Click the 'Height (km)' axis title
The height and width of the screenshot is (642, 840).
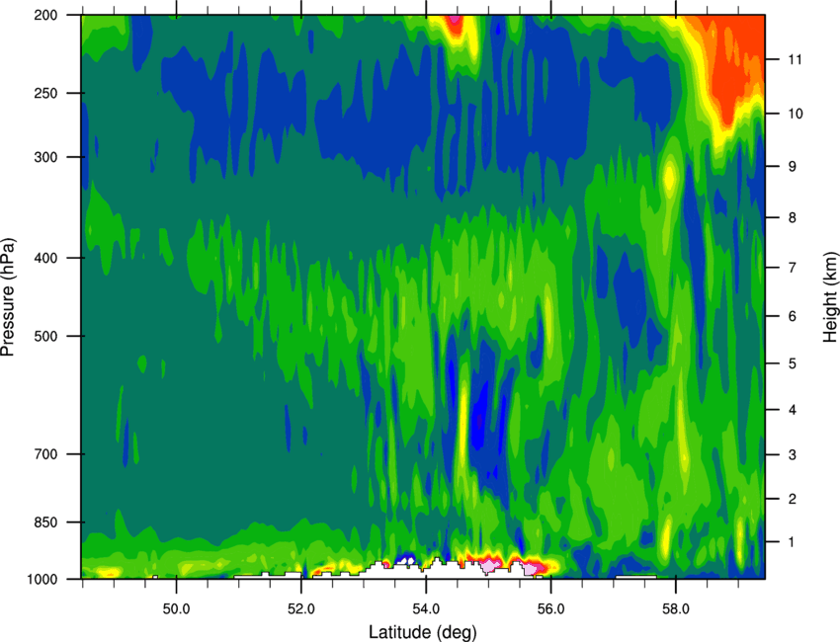pos(830,296)
